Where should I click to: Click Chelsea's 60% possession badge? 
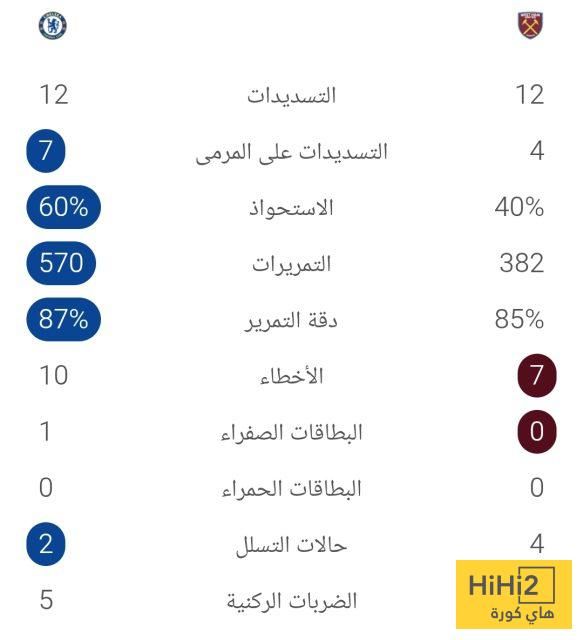click(63, 207)
